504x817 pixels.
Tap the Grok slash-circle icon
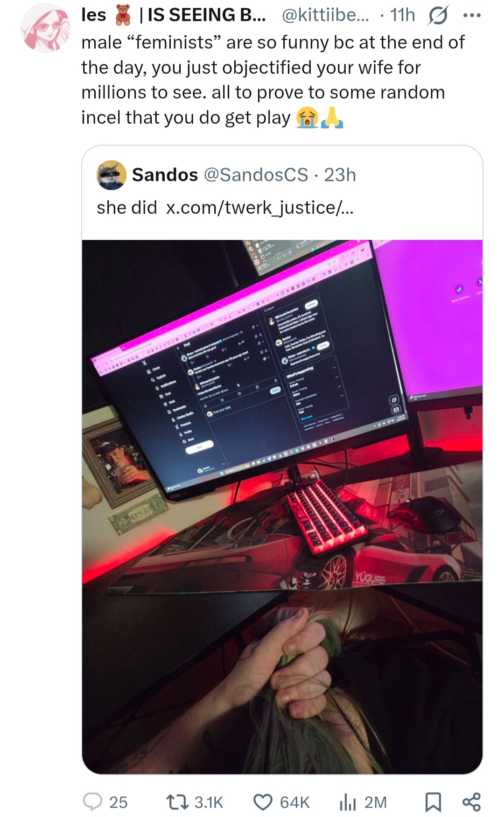point(438,15)
